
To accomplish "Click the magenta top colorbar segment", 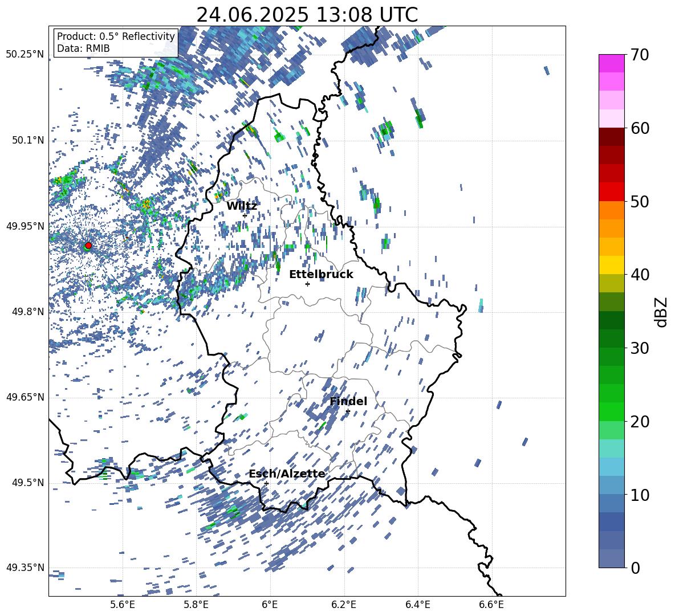I will coord(611,63).
